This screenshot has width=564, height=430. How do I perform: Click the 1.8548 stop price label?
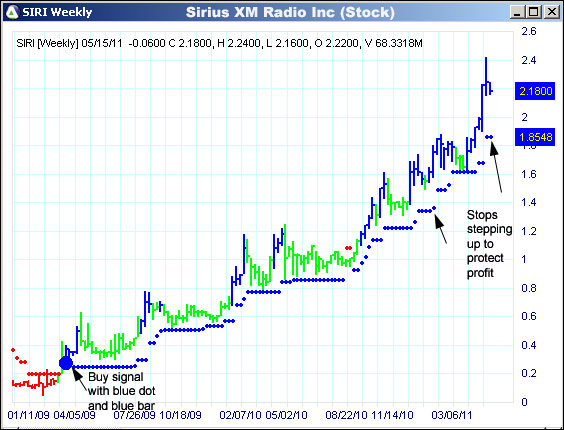tap(535, 137)
